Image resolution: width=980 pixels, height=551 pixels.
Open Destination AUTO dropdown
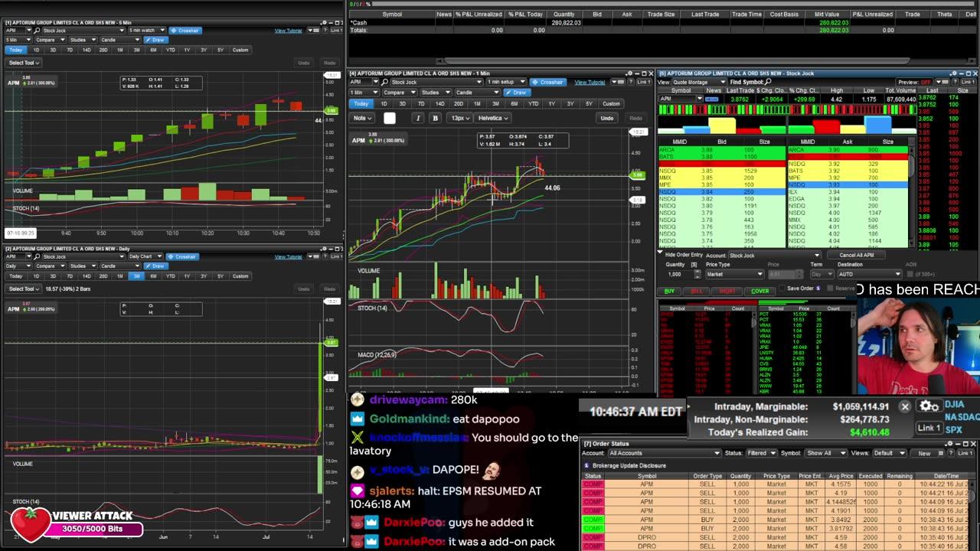(871, 274)
